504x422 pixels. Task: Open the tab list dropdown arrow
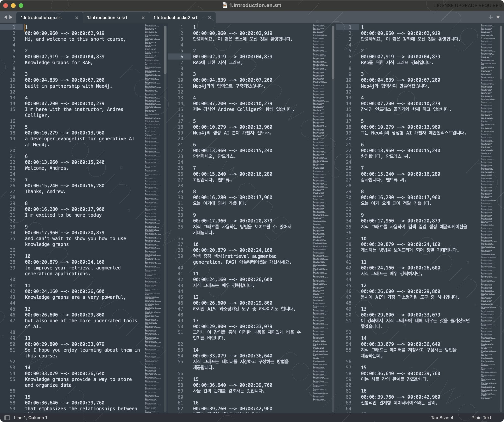[x=498, y=17]
